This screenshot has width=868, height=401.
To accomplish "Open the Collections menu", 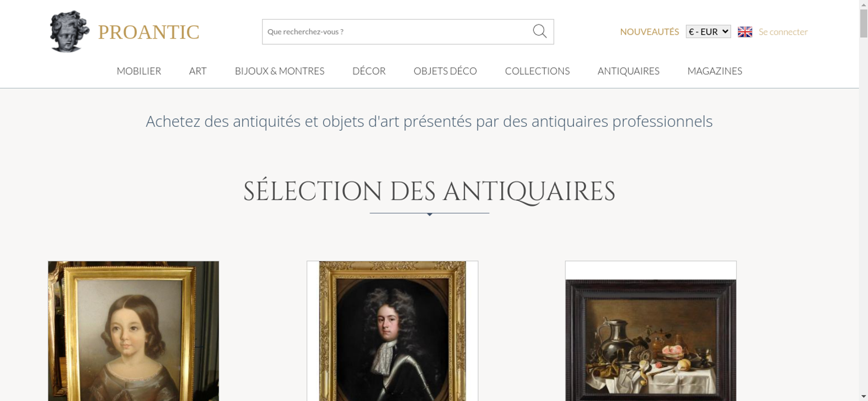I will click(x=537, y=71).
